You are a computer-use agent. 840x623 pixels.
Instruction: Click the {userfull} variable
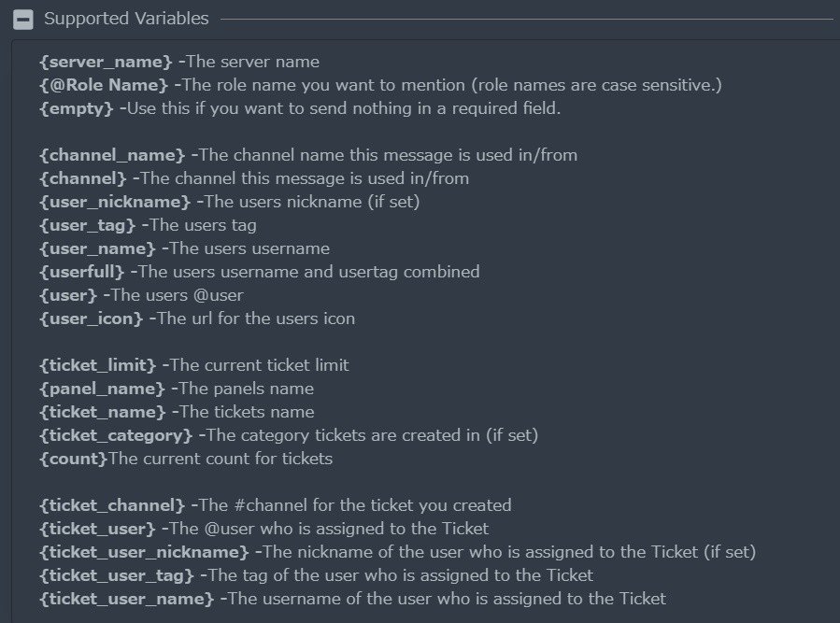(82, 272)
